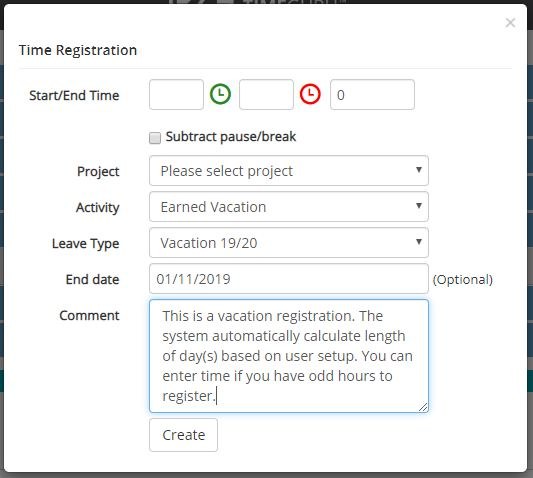
Task: Click the Create button
Action: tap(183, 435)
